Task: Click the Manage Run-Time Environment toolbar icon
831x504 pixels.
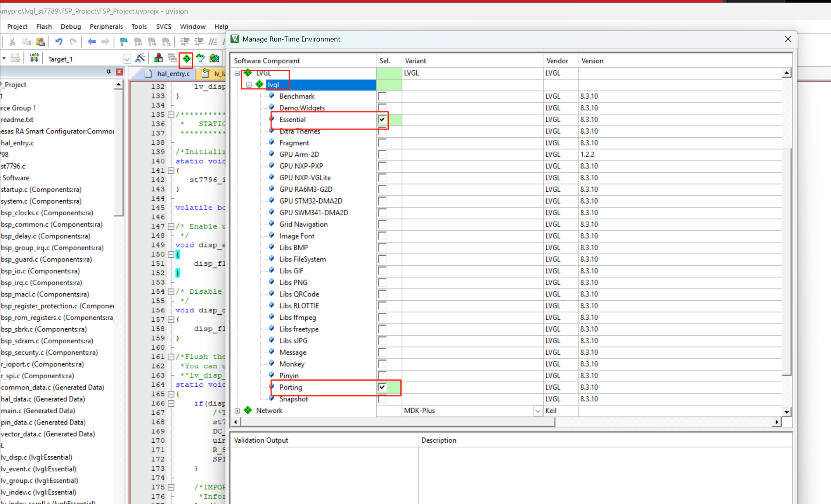Action: [x=187, y=59]
